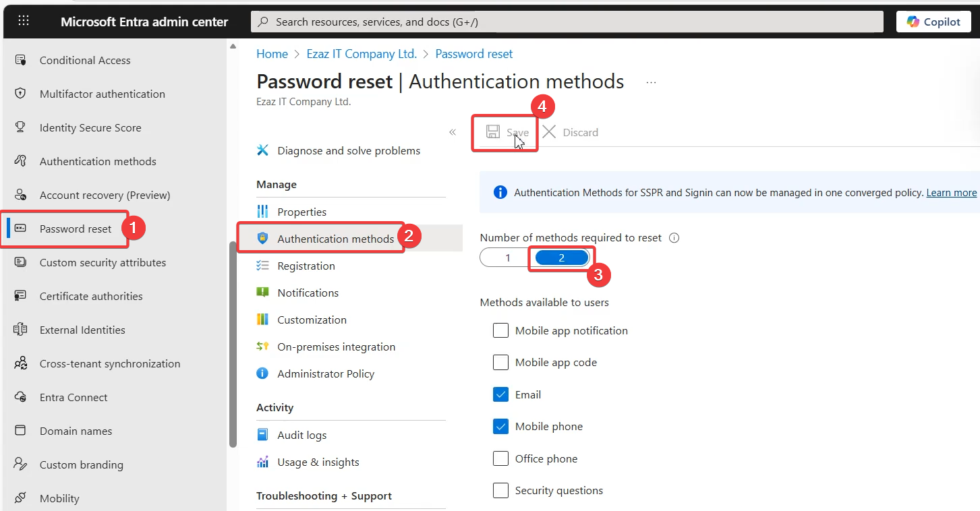
Task: Select Audit logs under Activity
Action: point(302,435)
